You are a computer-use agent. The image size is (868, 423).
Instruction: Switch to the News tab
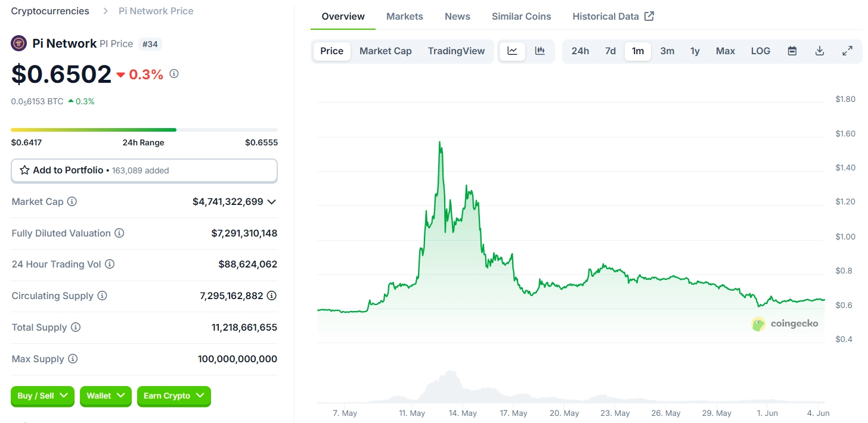click(457, 16)
